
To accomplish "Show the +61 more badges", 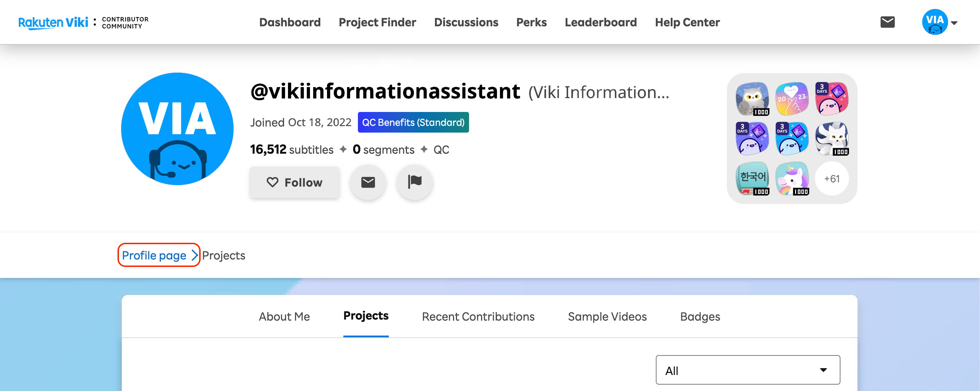I will click(832, 178).
